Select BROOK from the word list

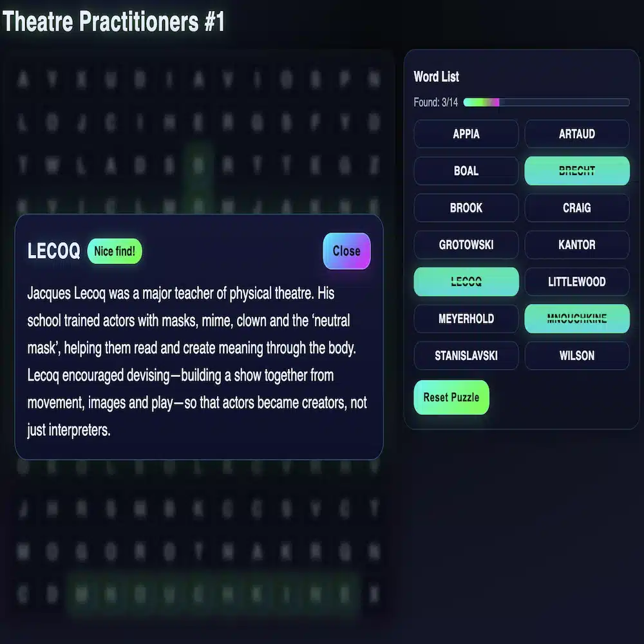pos(466,207)
